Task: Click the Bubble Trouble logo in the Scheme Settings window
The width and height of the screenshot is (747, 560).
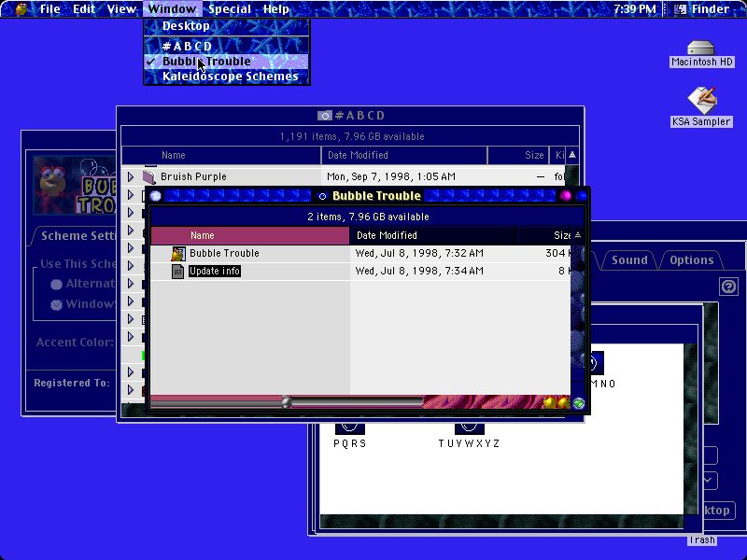Action: pos(75,185)
